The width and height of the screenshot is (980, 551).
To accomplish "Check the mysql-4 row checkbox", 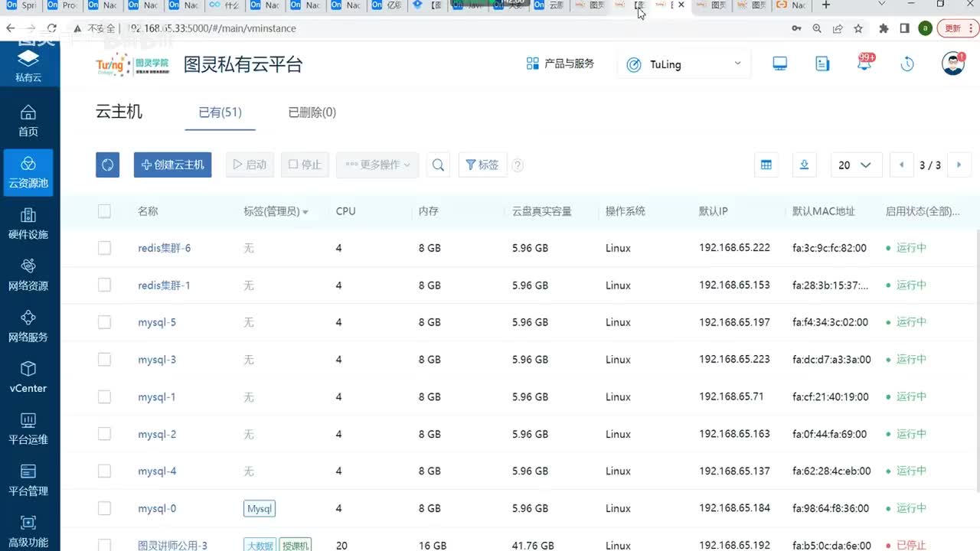I will 104,471.
